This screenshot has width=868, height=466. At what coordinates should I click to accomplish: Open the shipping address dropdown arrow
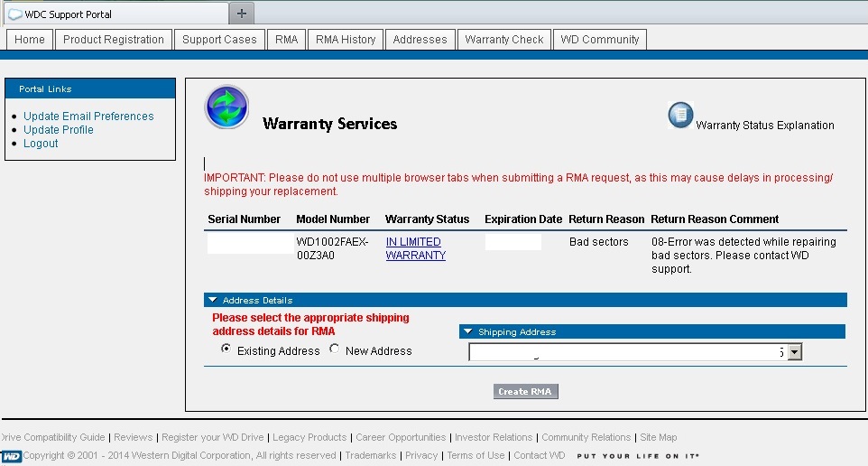[794, 352]
